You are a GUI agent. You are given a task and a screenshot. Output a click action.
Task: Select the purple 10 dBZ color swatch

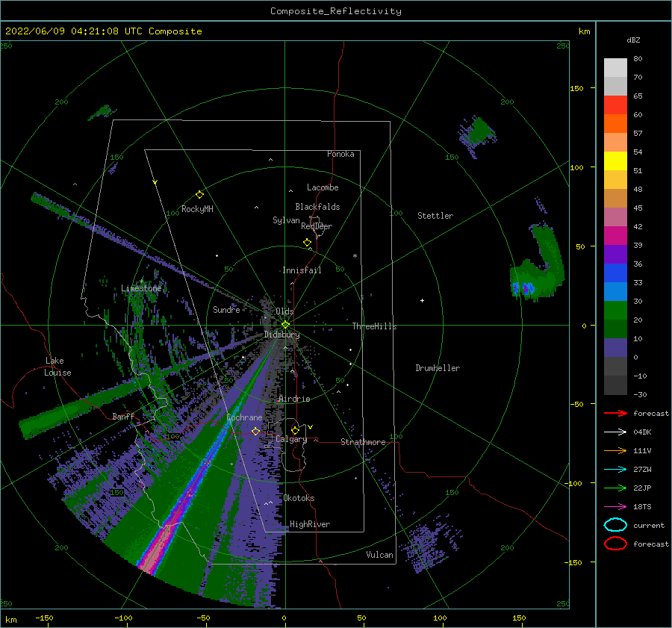615,348
